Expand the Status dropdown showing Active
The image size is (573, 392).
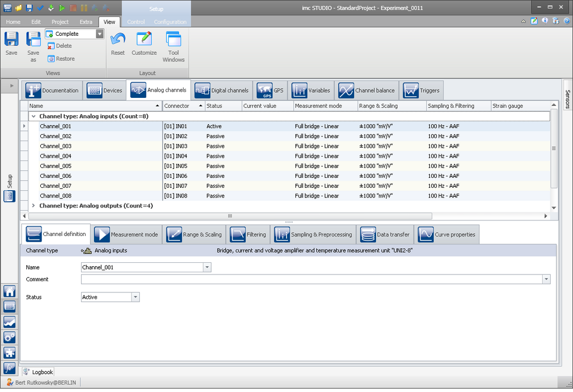[135, 297]
